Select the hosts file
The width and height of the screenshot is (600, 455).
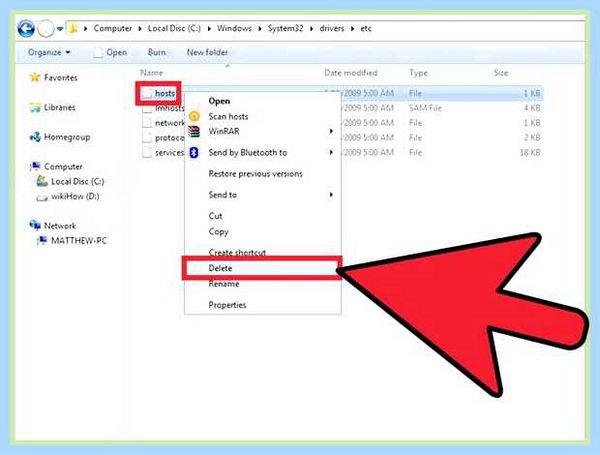click(165, 93)
